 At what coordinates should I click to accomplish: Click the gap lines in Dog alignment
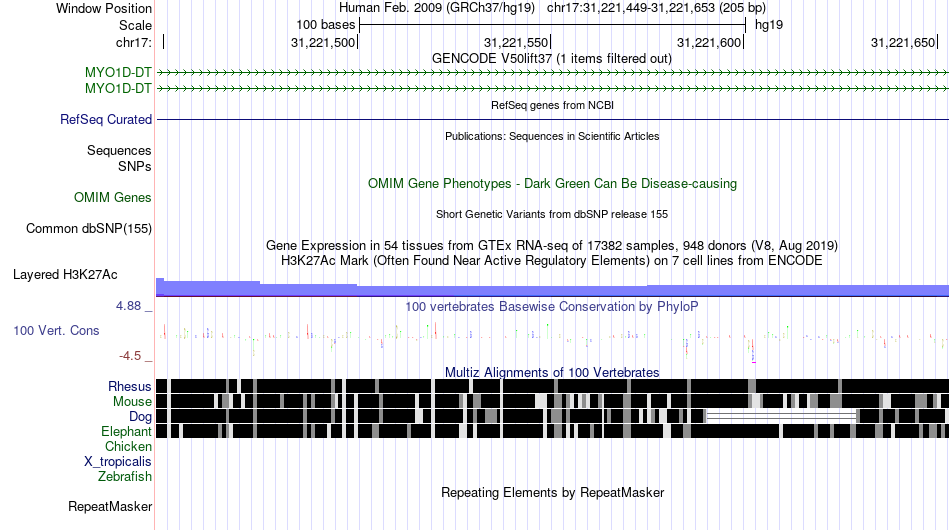(781, 416)
